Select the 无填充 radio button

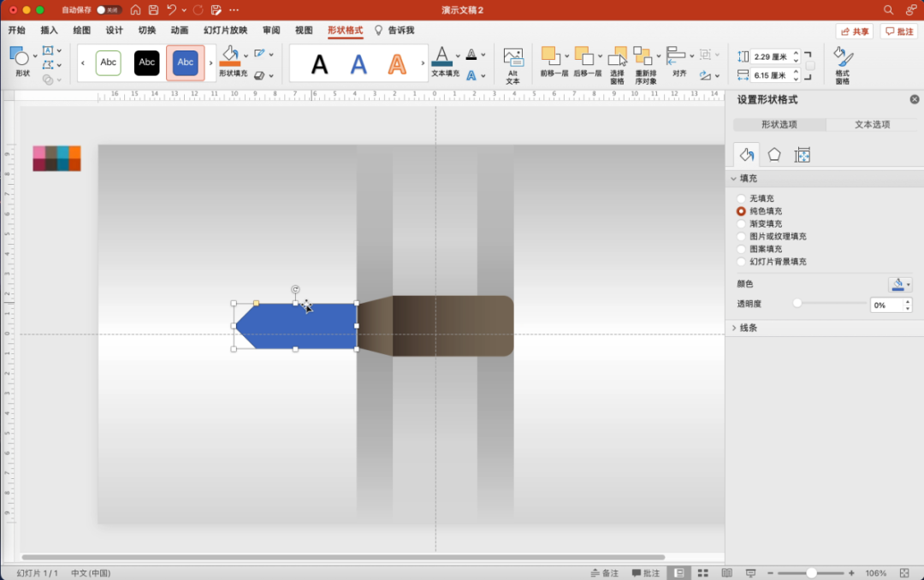pyautogui.click(x=741, y=198)
